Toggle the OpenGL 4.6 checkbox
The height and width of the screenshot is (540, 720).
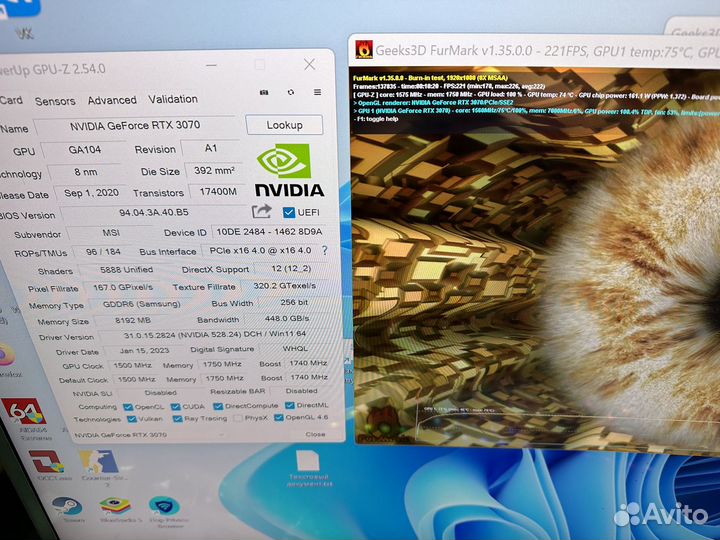278,417
